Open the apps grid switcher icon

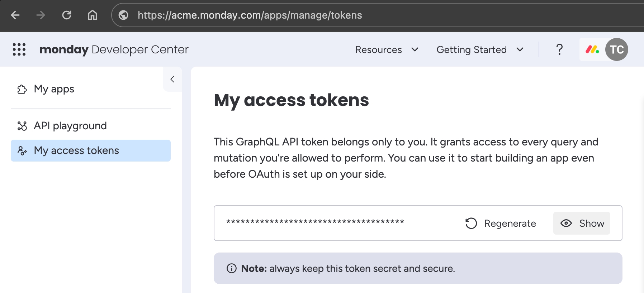pos(19,49)
